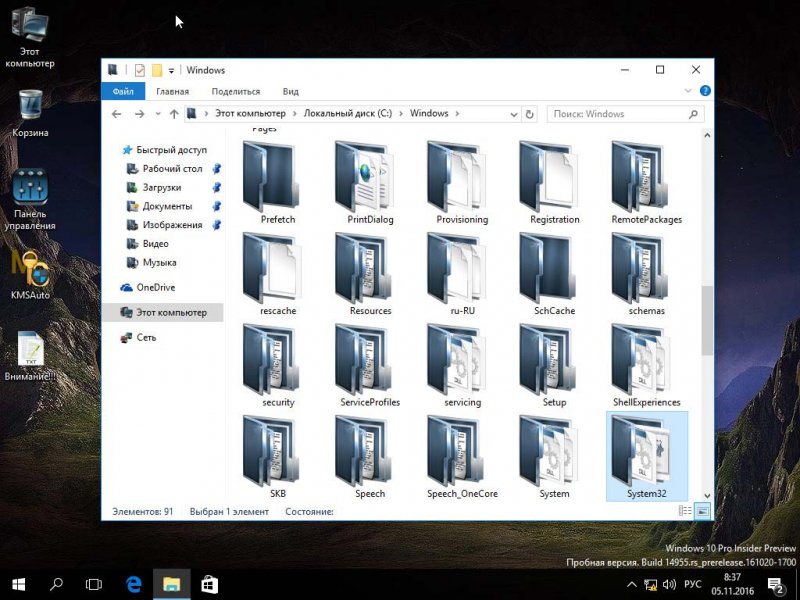This screenshot has height=600, width=800.
Task: Open the Customize Quick Access Toolbar dropdown
Action: click(171, 70)
